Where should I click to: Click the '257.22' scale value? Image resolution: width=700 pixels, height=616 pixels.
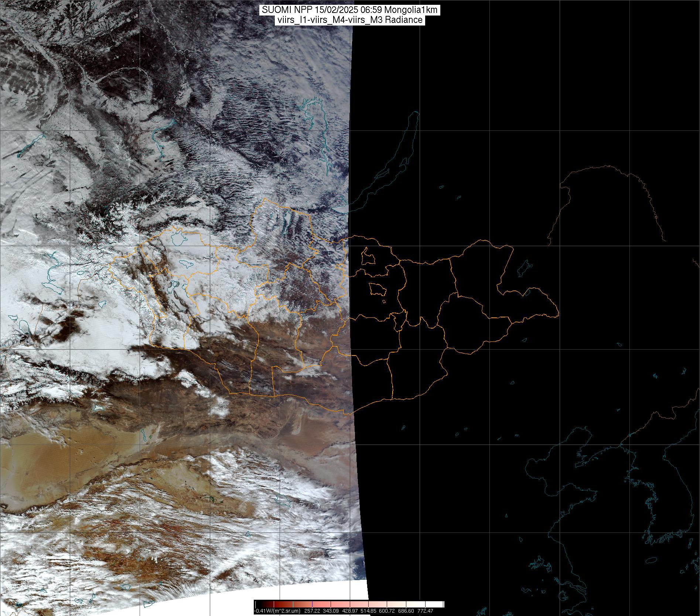pos(312,611)
